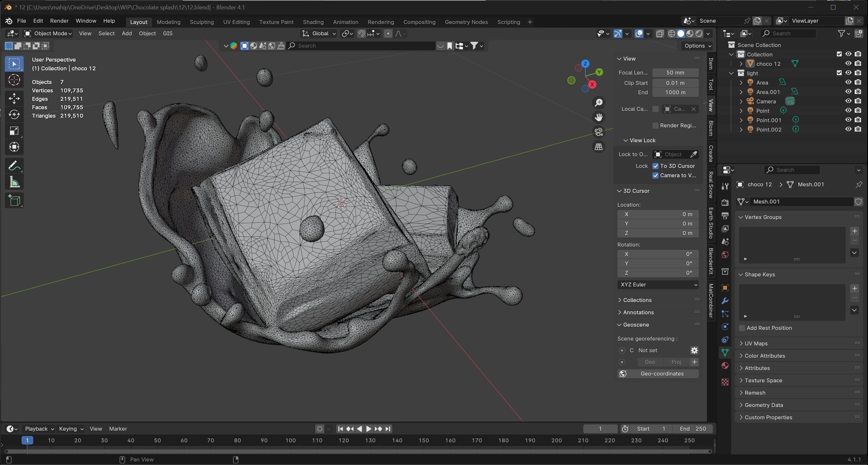
Task: Open the Material properties tab
Action: (725, 366)
